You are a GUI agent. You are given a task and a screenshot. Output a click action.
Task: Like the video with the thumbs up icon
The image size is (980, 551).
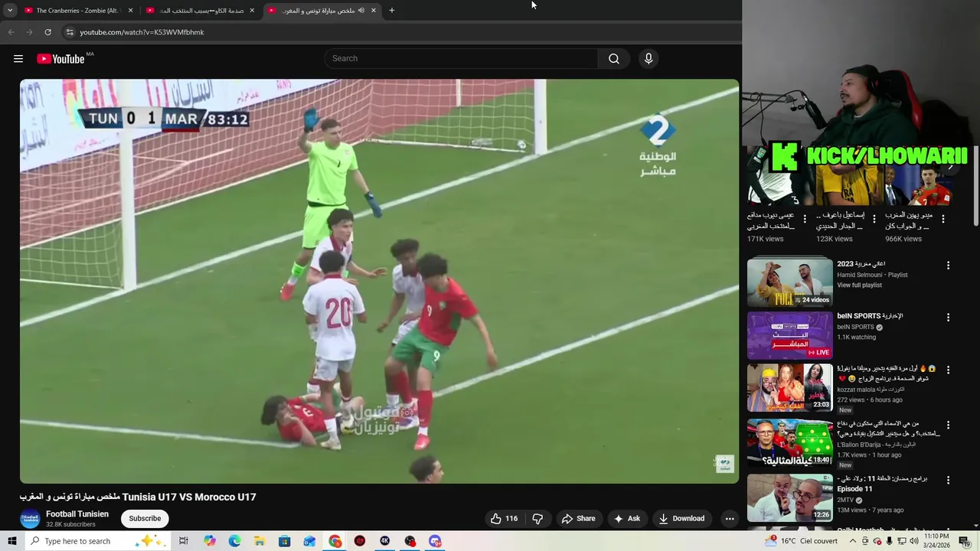[x=496, y=519]
